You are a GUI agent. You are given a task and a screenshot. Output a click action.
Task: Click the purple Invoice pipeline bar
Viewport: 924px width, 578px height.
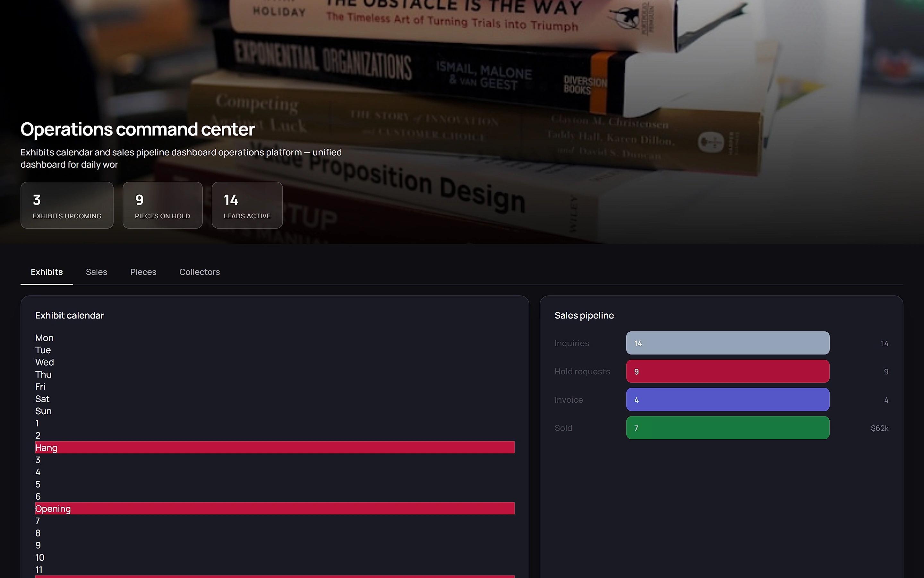pos(728,400)
